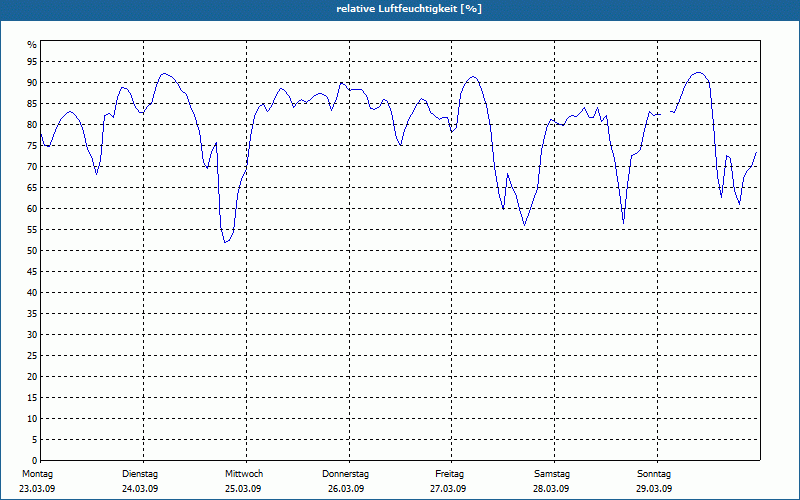The image size is (800, 500).
Task: Click the y-axis value 40
Action: pyautogui.click(x=32, y=292)
